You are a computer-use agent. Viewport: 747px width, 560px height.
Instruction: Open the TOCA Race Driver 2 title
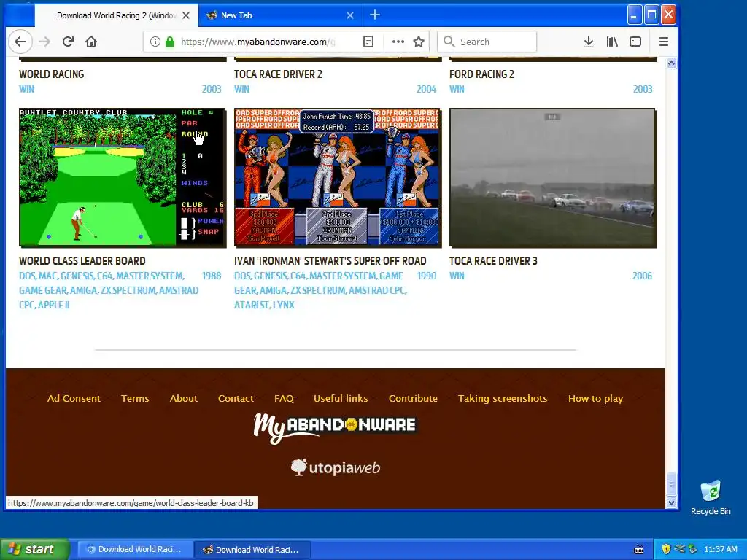(278, 74)
